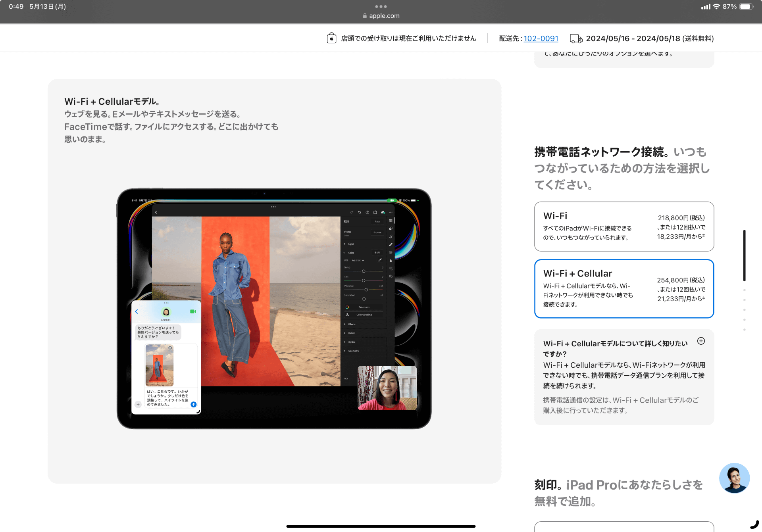
Task: Tap the apple.com address bar
Action: (381, 16)
